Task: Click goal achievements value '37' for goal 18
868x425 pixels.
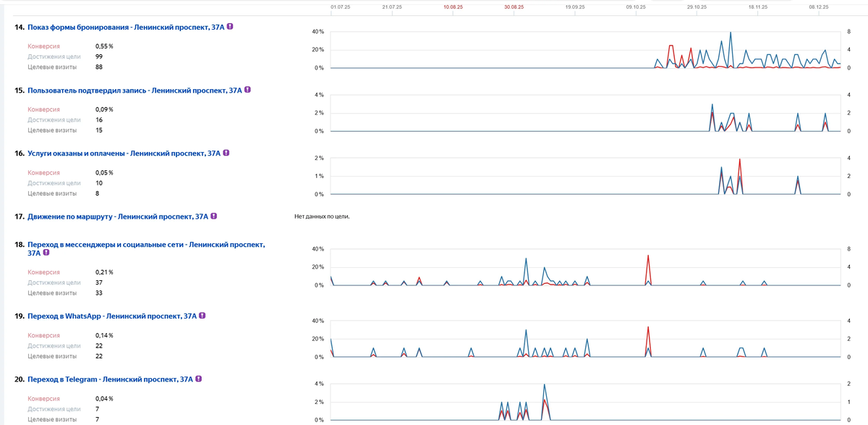Action: [99, 283]
